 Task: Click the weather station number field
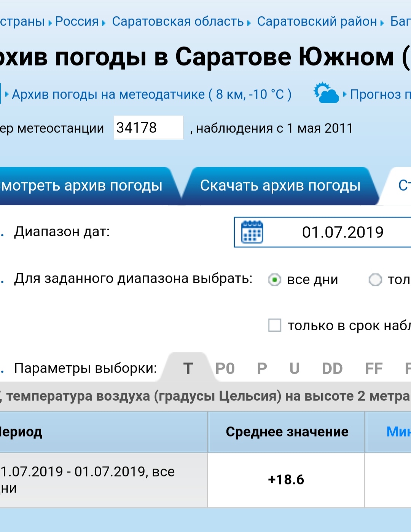148,128
